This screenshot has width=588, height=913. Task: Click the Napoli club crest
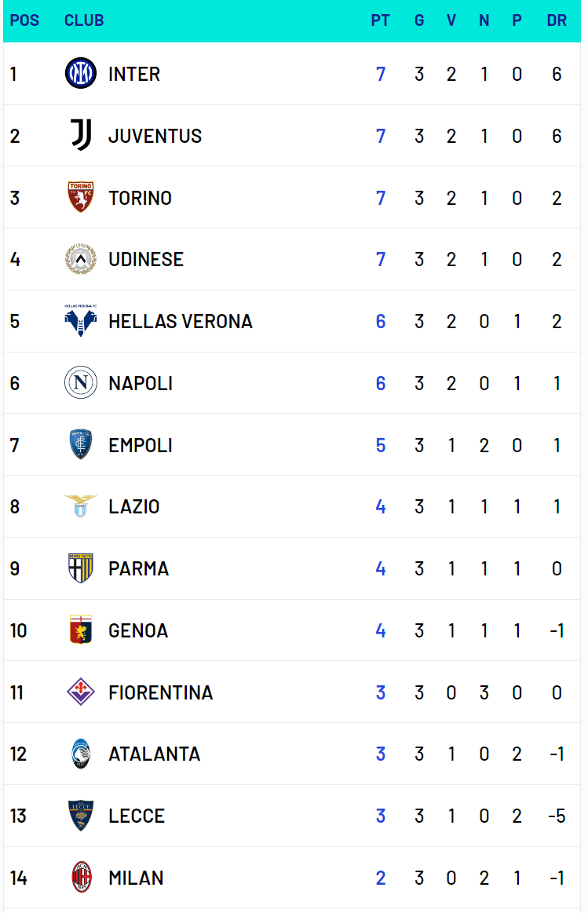tap(80, 382)
